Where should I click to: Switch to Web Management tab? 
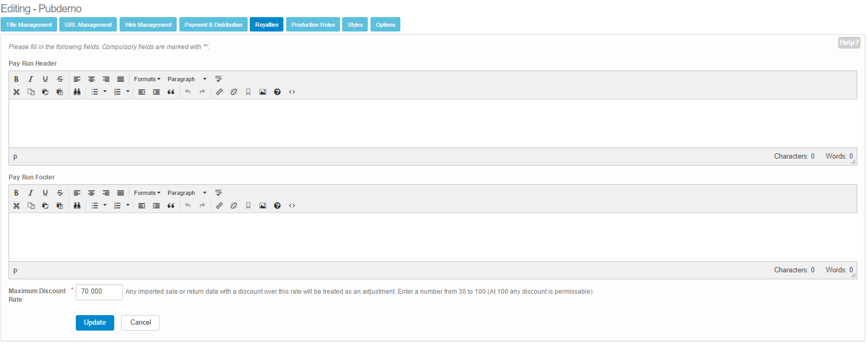[148, 25]
